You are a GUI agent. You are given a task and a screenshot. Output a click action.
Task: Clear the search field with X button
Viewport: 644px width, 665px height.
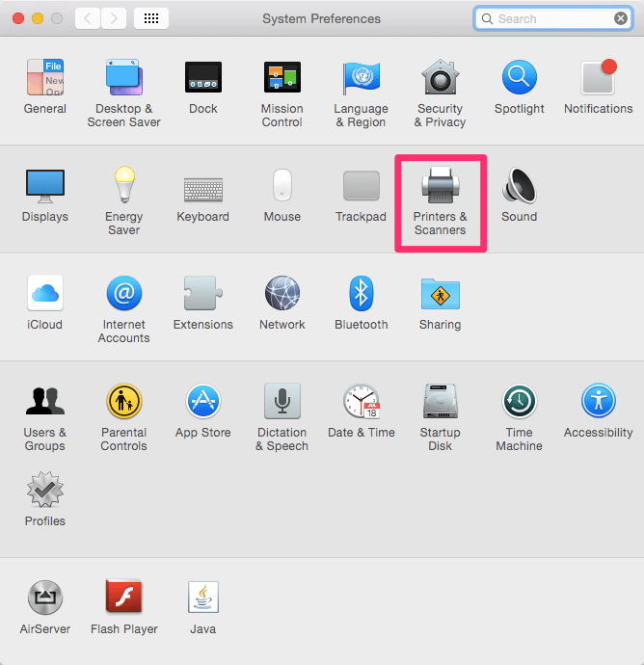[x=621, y=18]
